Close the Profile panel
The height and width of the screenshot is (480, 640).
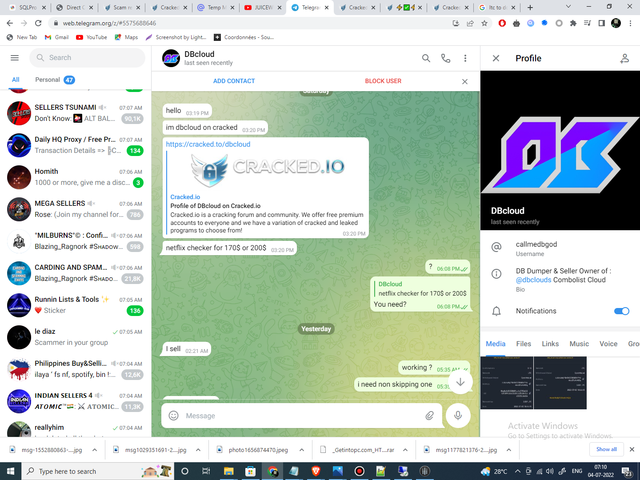[x=496, y=58]
